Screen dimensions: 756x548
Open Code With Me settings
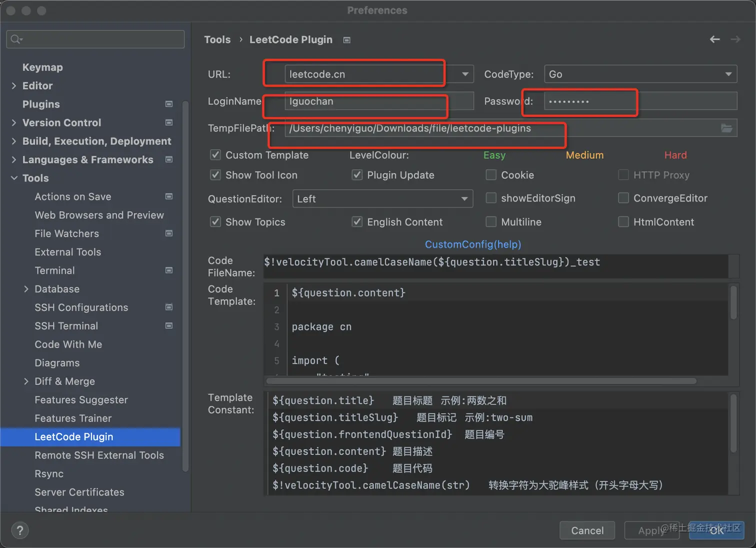pyautogui.click(x=68, y=344)
